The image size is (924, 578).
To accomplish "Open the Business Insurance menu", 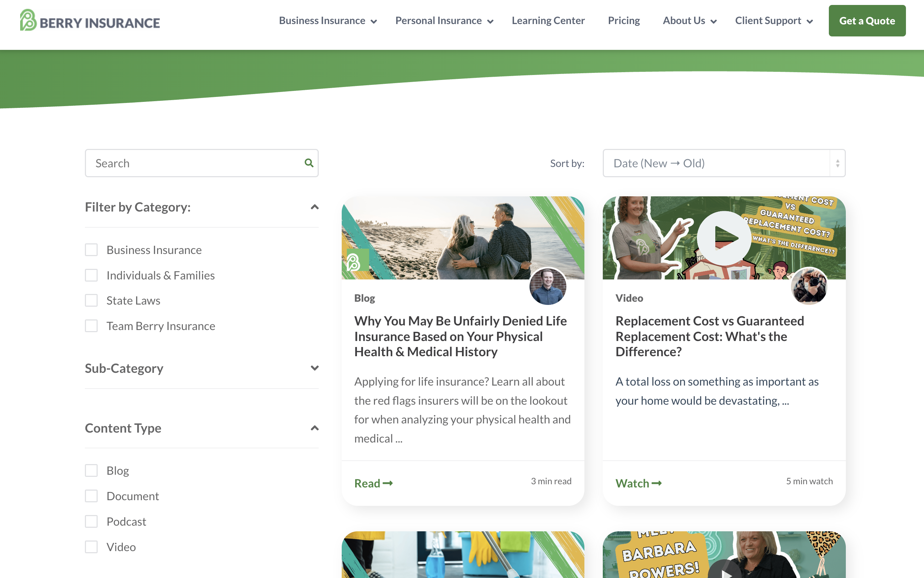I will [x=322, y=21].
